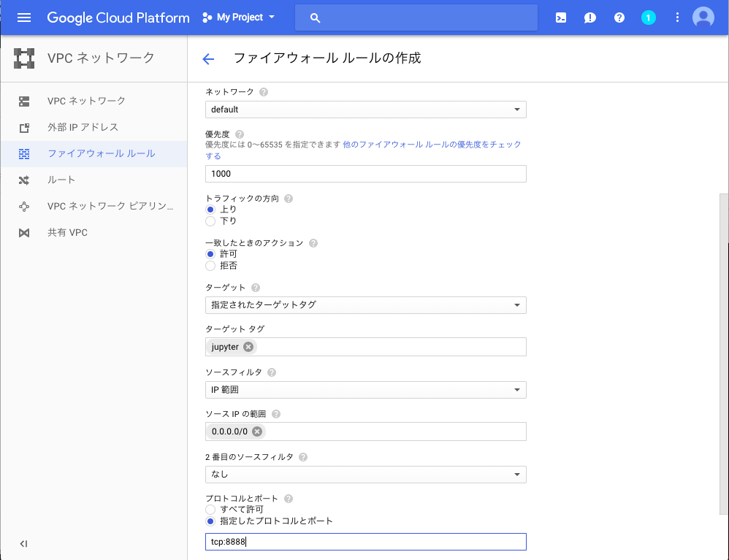The image size is (729, 560).
Task: Open the hamburger navigation menu
Action: [x=23, y=18]
